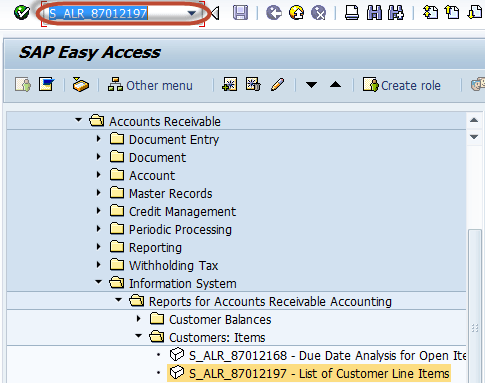Go to previous page icon
Screen dimensions: 485x383
click(452, 13)
